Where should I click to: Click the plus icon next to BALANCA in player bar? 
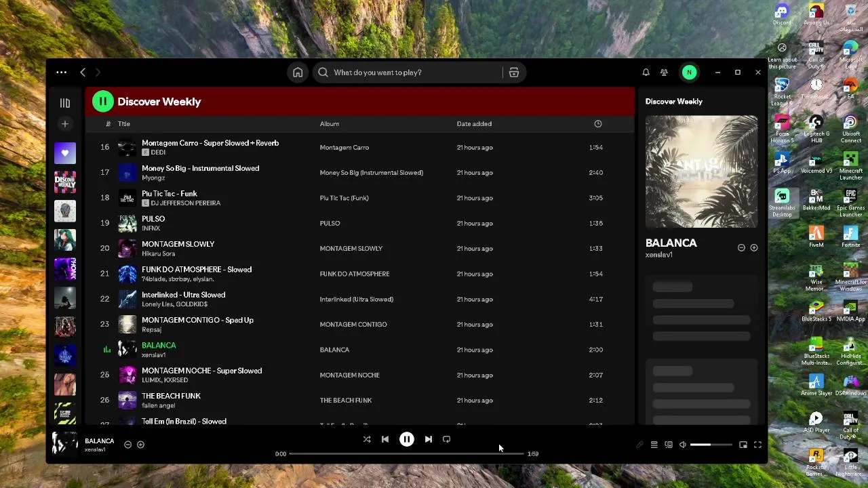(140, 445)
